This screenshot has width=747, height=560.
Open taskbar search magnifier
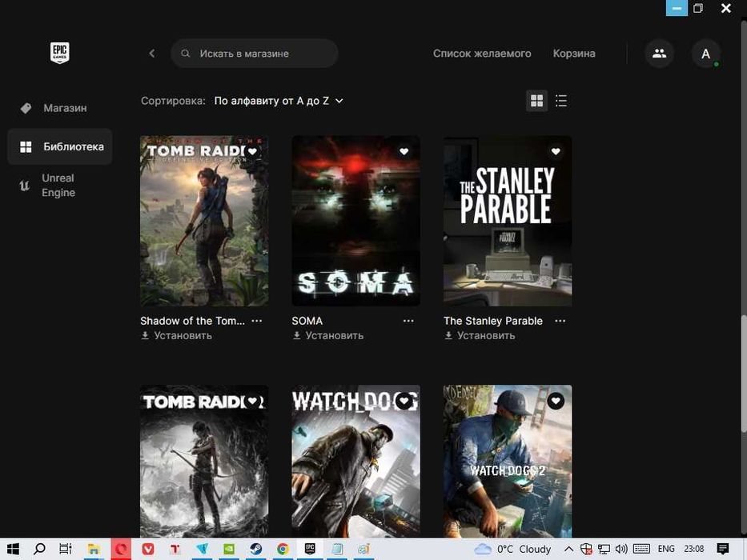[x=39, y=549]
